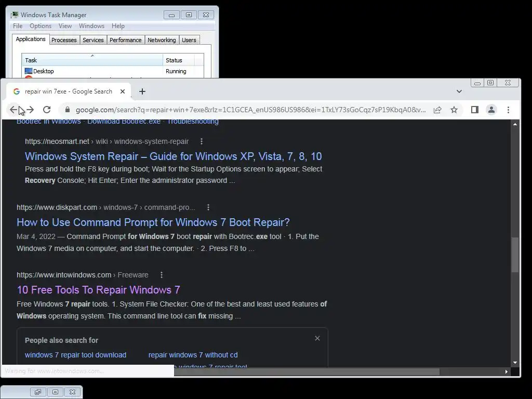Select the 'repair win 7exe' browser tab
Viewport: 532px width, 399px height.
point(68,91)
